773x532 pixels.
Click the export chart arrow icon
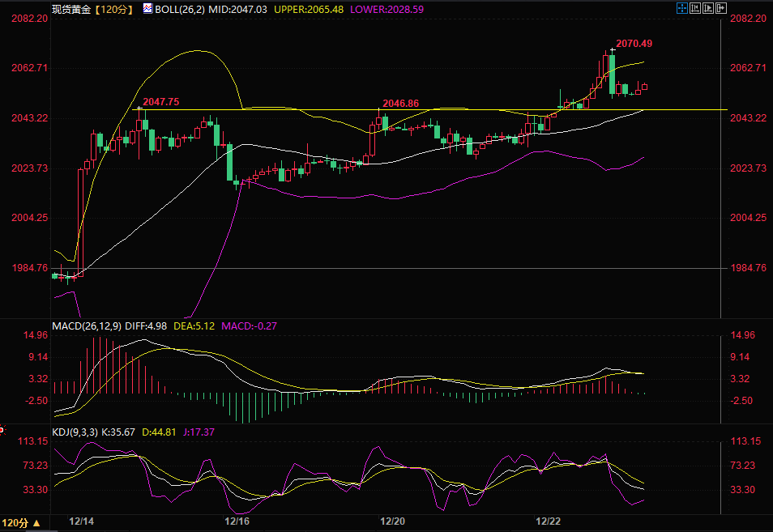point(720,8)
